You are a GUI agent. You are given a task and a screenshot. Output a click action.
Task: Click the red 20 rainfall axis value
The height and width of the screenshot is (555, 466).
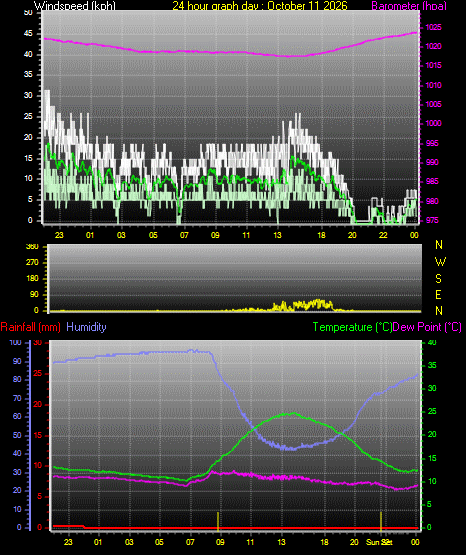38,405
